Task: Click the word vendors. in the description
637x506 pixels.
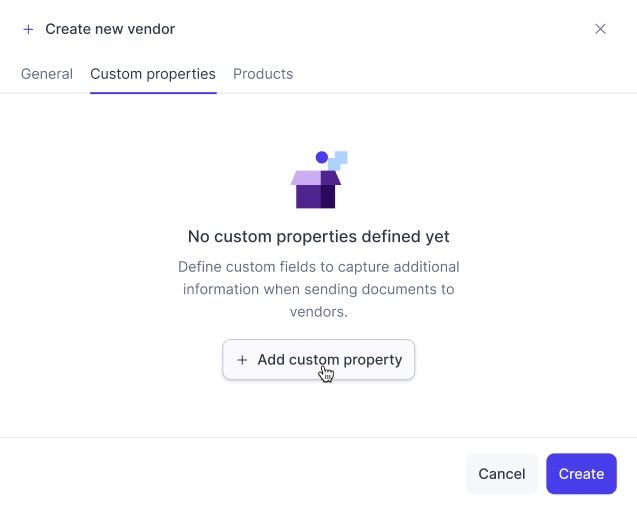Action: point(318,312)
